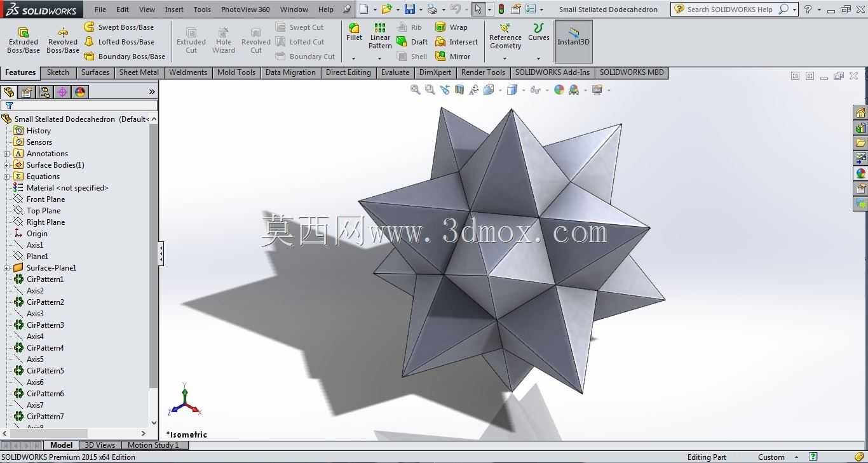Switch to the Evaluate tab
Screen dimensions: 868x463
point(395,72)
